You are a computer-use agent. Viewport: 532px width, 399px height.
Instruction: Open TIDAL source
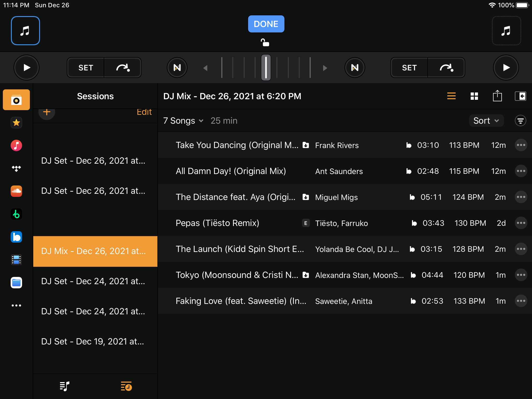(x=16, y=168)
